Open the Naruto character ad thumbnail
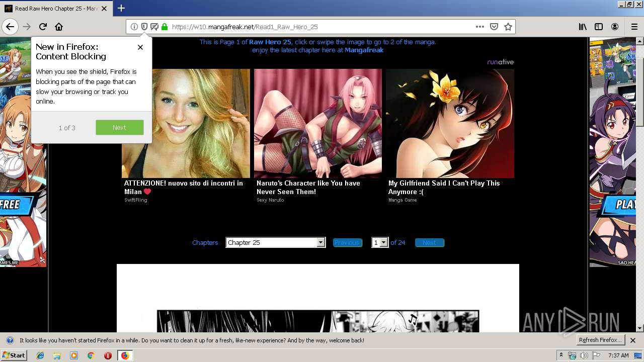 [x=318, y=123]
